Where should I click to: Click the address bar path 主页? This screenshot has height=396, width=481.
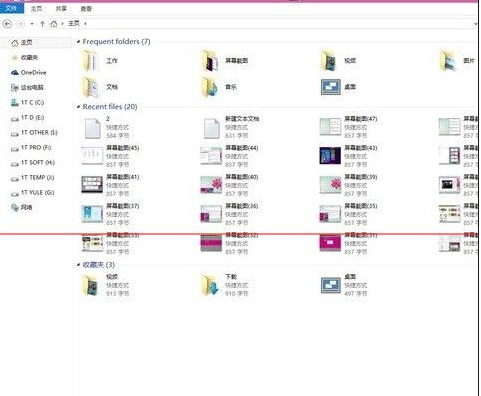pyautogui.click(x=74, y=23)
